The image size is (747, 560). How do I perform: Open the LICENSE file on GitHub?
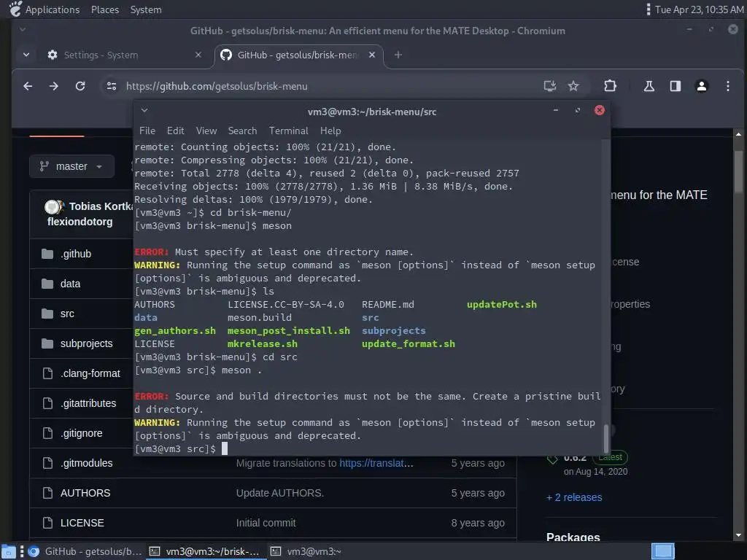(x=82, y=523)
